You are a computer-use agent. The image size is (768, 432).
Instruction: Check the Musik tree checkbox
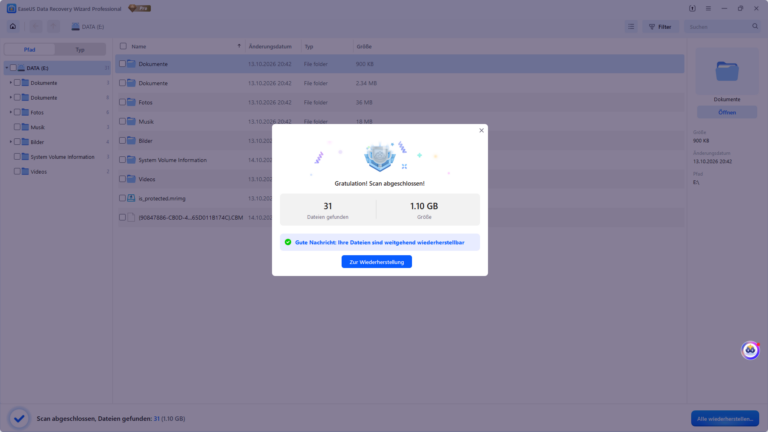[x=17, y=127]
